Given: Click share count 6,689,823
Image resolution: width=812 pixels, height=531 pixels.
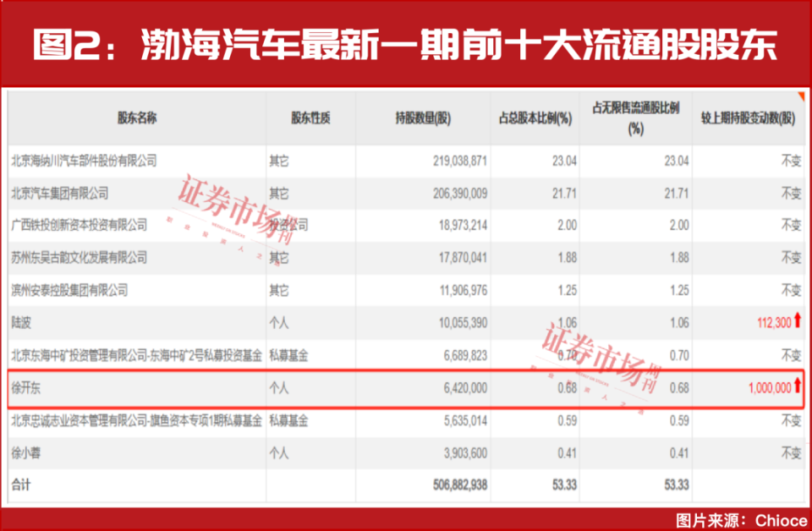Looking at the screenshot, I should (465, 355).
